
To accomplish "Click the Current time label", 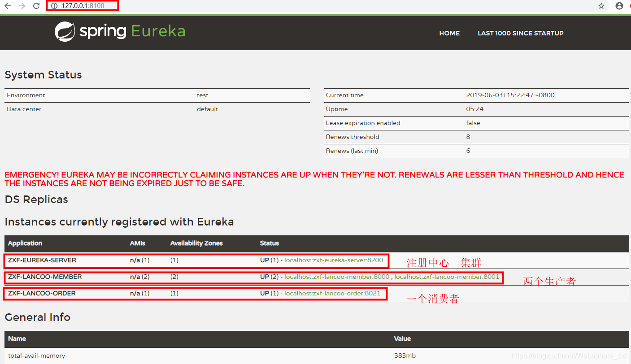I will [345, 95].
